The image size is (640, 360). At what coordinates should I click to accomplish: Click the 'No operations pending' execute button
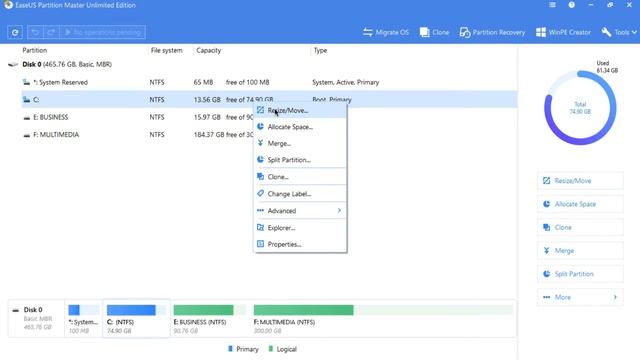click(x=102, y=32)
